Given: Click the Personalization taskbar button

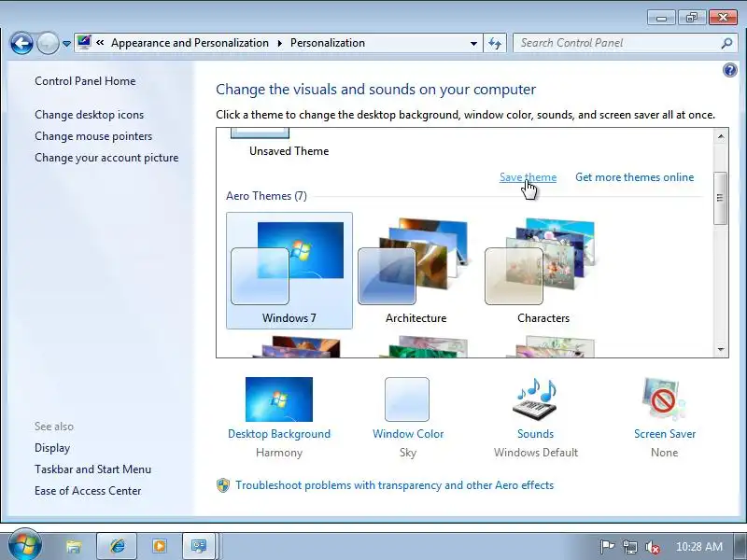Looking at the screenshot, I should [x=199, y=546].
